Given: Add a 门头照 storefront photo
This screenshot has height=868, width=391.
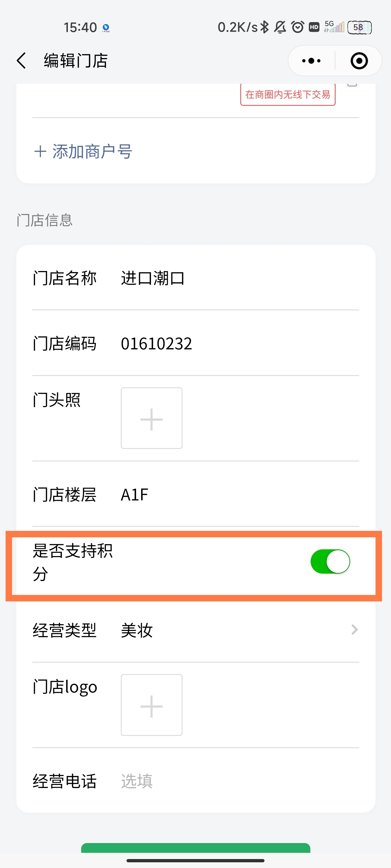Looking at the screenshot, I should pyautogui.click(x=152, y=418).
